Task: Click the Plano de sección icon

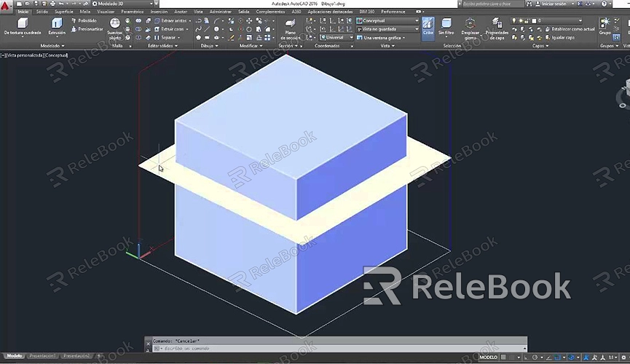Action: pos(290,24)
